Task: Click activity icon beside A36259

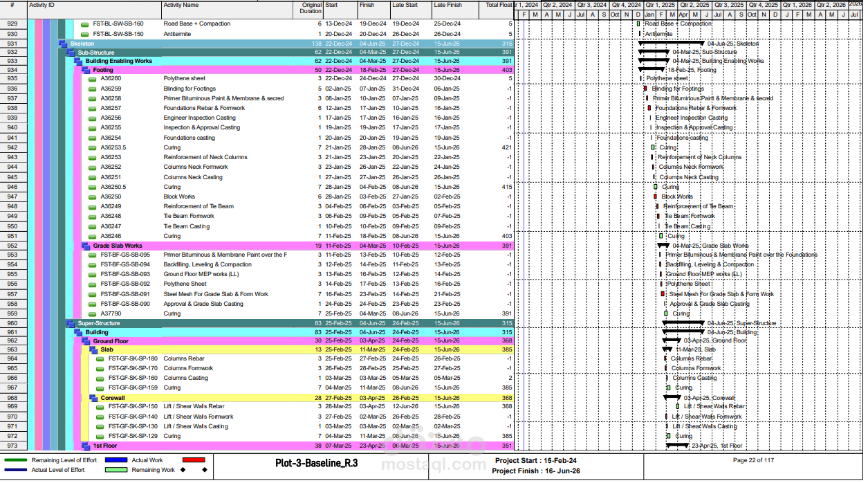Action: (93, 89)
